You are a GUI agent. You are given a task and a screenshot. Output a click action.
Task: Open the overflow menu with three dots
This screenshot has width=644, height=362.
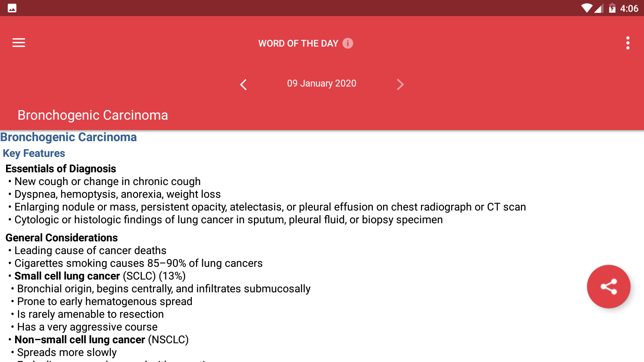pos(628,43)
